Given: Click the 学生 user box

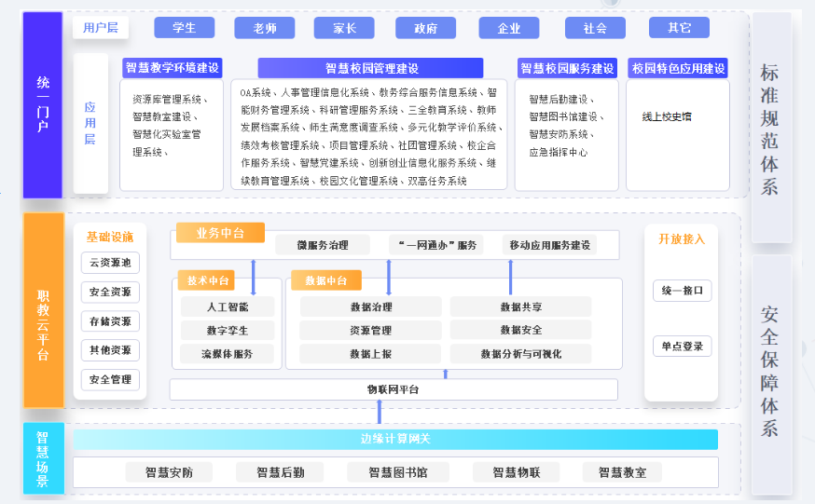Looking at the screenshot, I should (185, 28).
